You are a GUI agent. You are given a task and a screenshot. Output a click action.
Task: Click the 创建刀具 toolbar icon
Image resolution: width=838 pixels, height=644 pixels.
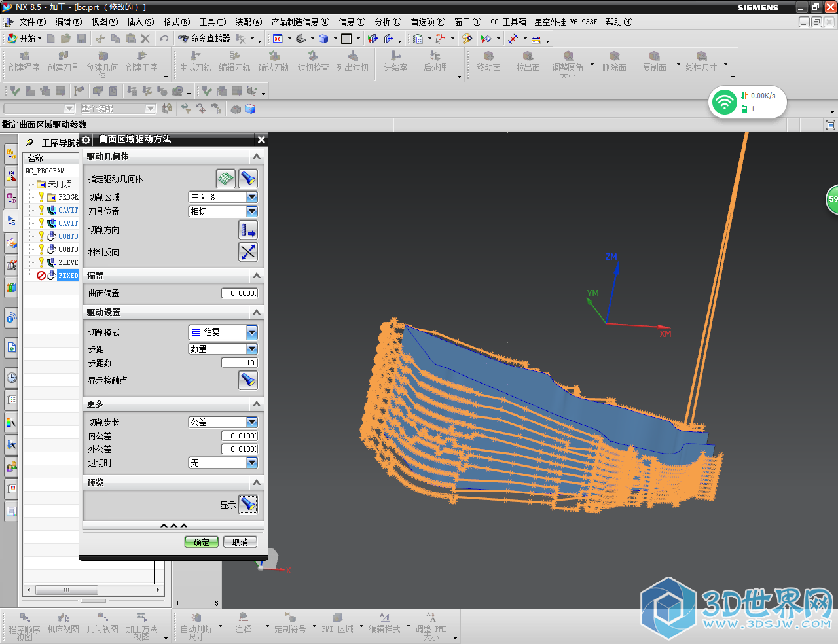(x=63, y=62)
